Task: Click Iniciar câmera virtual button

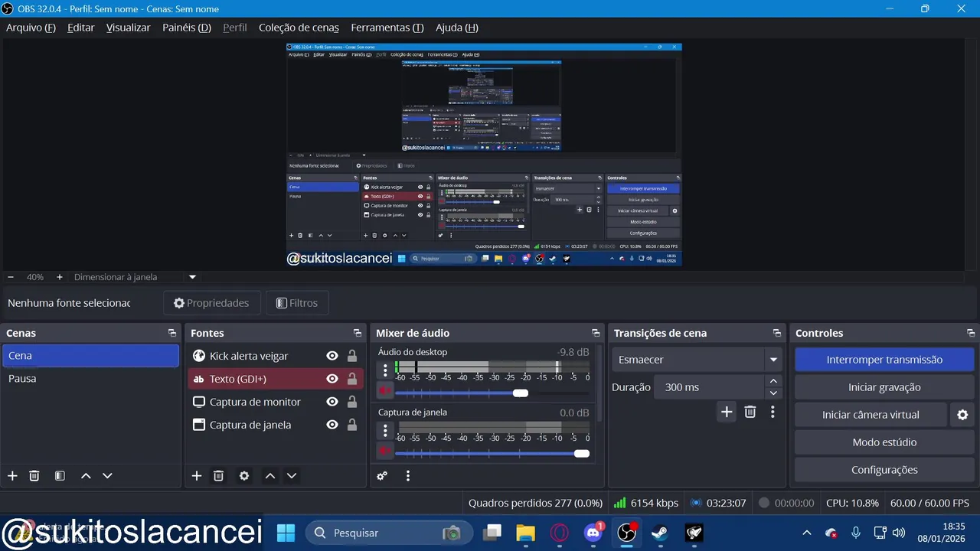Action: (x=871, y=415)
